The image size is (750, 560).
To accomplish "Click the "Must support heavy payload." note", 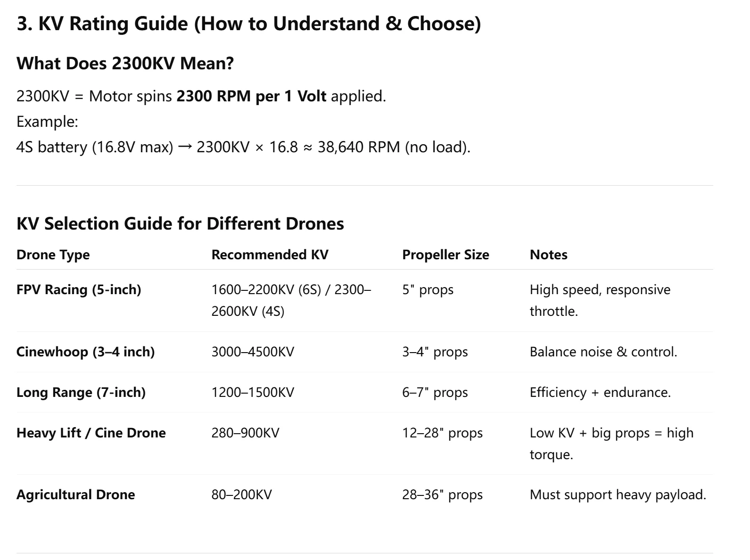I will click(x=618, y=494).
